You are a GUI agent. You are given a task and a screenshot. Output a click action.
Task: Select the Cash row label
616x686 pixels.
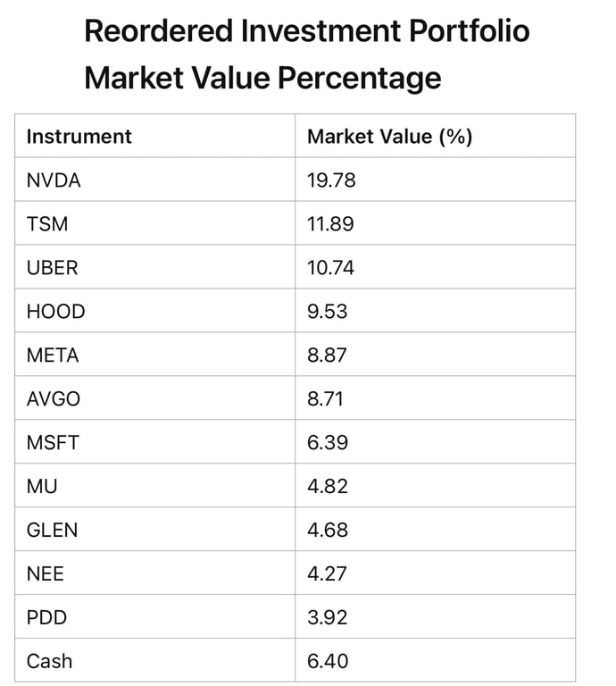49,662
